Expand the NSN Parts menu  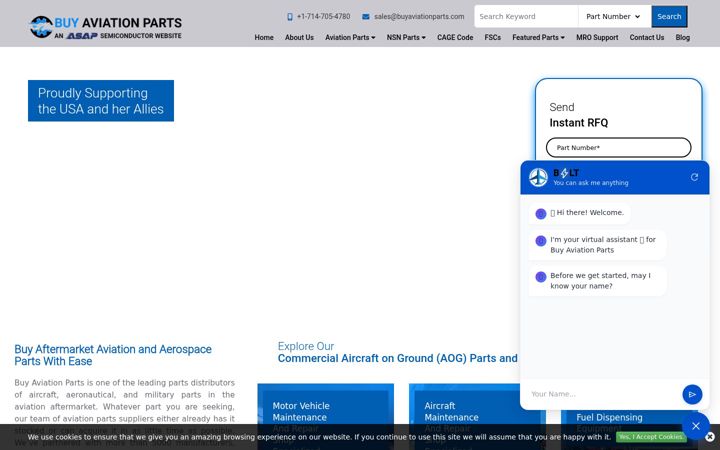[406, 38]
